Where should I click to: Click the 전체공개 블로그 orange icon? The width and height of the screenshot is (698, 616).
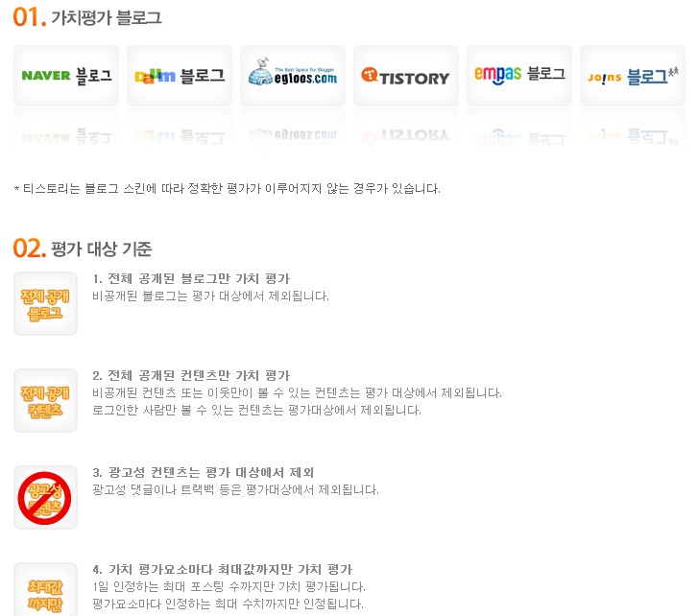(45, 304)
